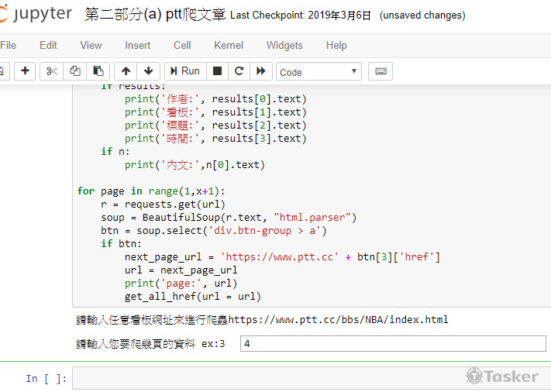Open the Widgets menu
551x392 pixels.
tap(284, 45)
